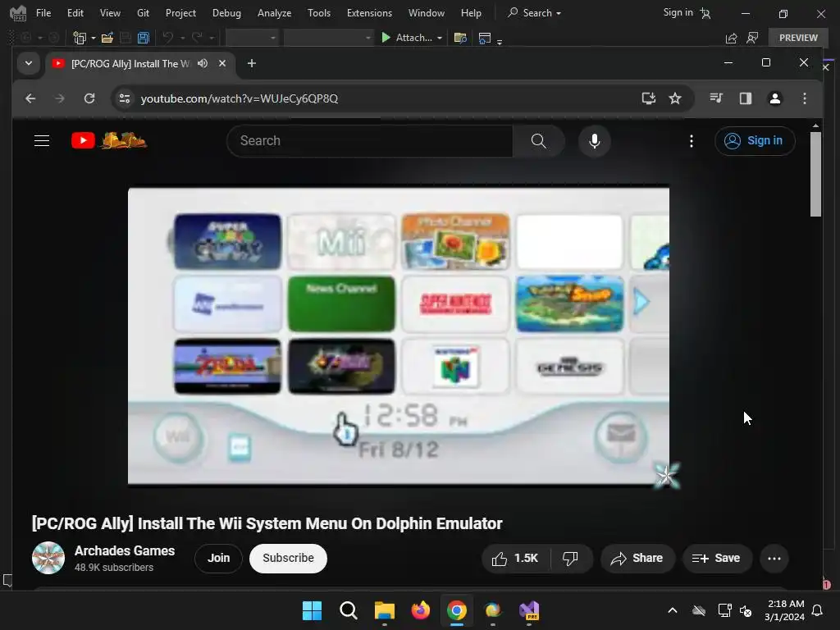Open the Edit menu

click(75, 13)
